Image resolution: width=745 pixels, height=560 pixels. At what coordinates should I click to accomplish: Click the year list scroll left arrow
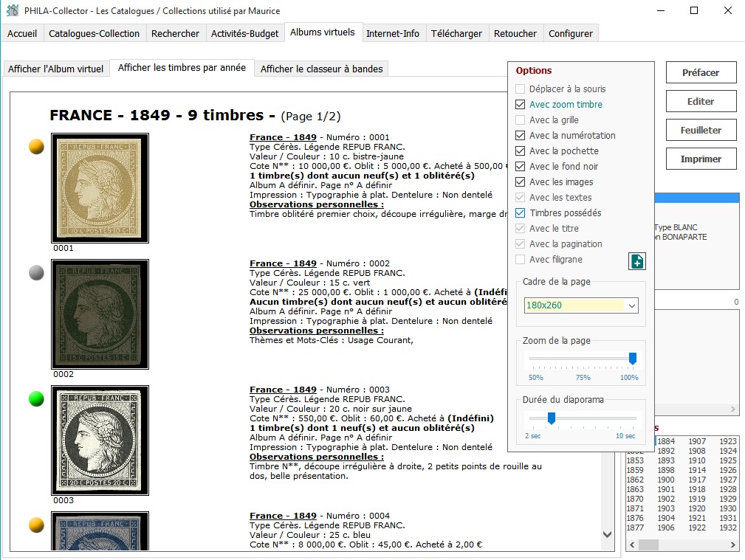632,545
